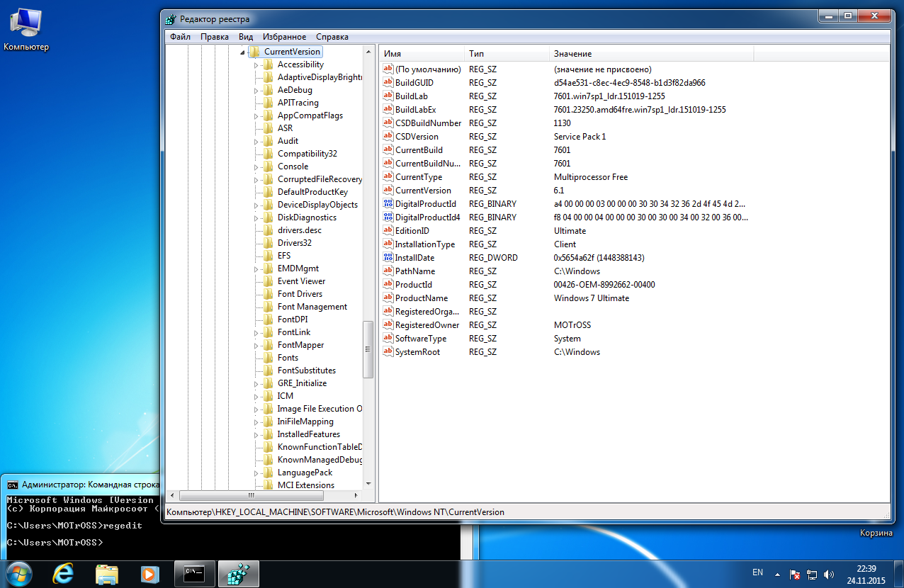
Task: Click the key tree's scroll-down arrow
Action: [368, 485]
